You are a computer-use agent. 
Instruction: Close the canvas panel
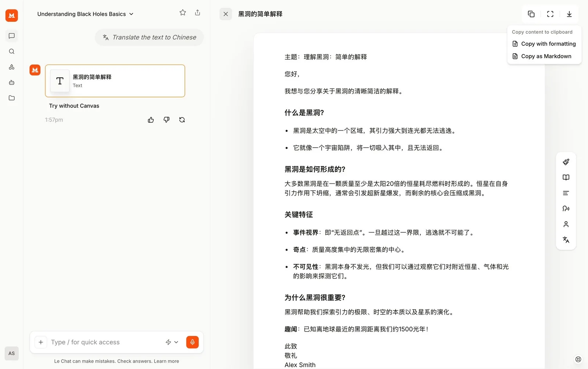click(x=226, y=14)
